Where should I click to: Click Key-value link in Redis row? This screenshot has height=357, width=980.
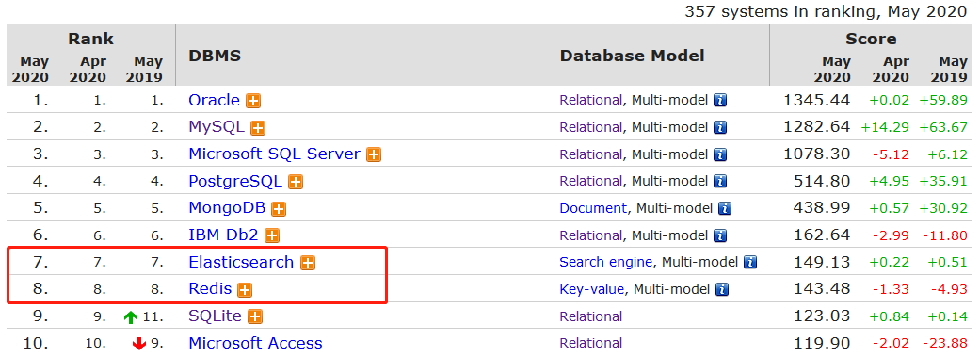pos(592,289)
